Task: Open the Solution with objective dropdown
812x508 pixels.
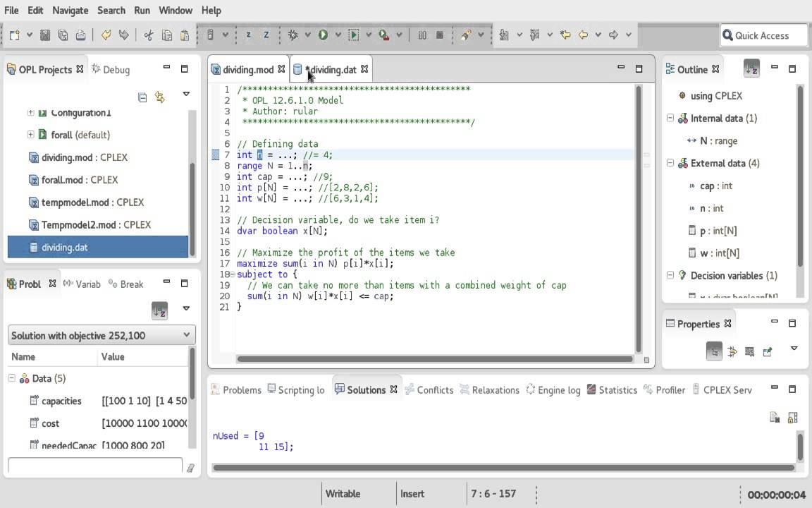Action: coord(101,335)
